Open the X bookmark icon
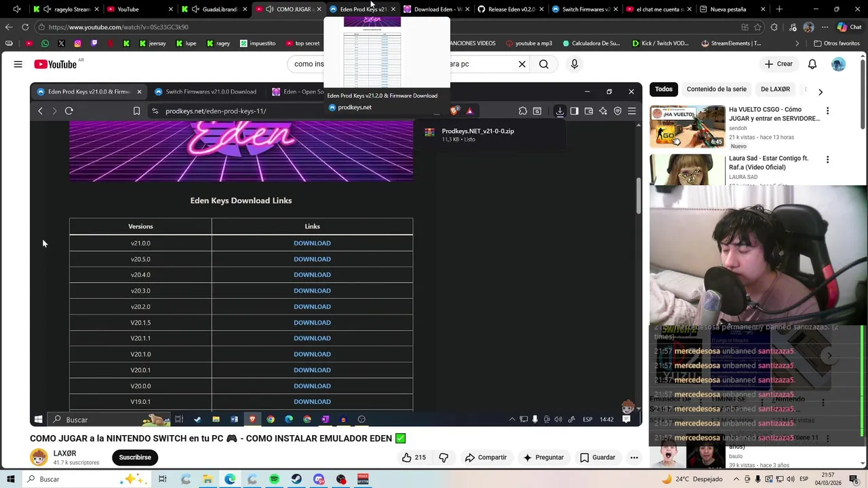This screenshot has width=868, height=488. (x=61, y=43)
